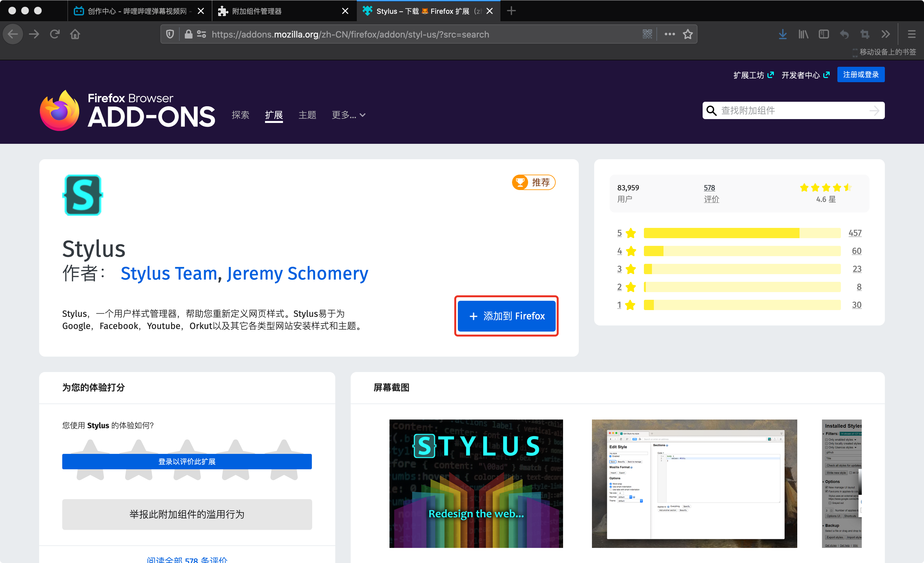
Task: Open the tracking protection shield icon
Action: click(x=170, y=34)
